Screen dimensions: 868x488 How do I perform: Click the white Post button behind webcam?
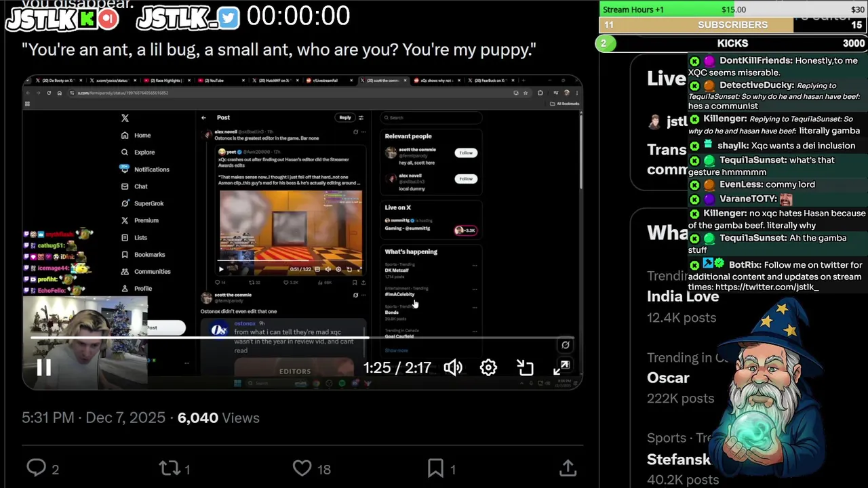click(166, 328)
